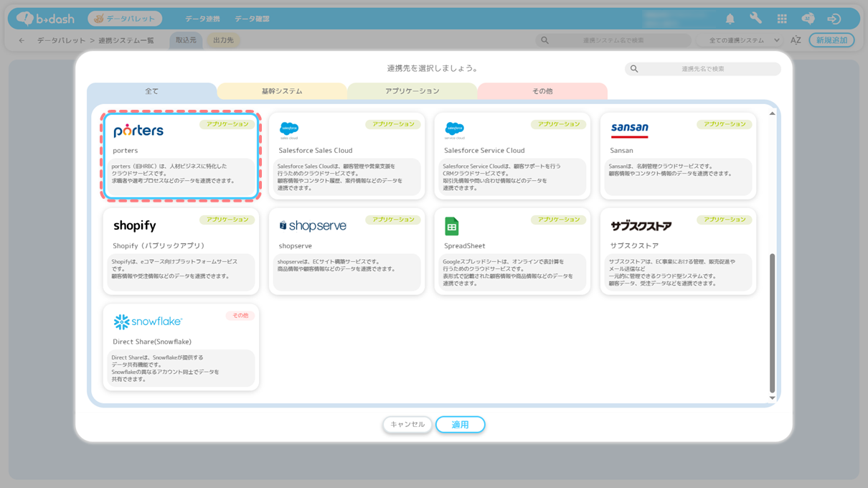Viewport: 868px width, 488px height.
Task: Click the dialog search magnifier icon
Action: 634,69
